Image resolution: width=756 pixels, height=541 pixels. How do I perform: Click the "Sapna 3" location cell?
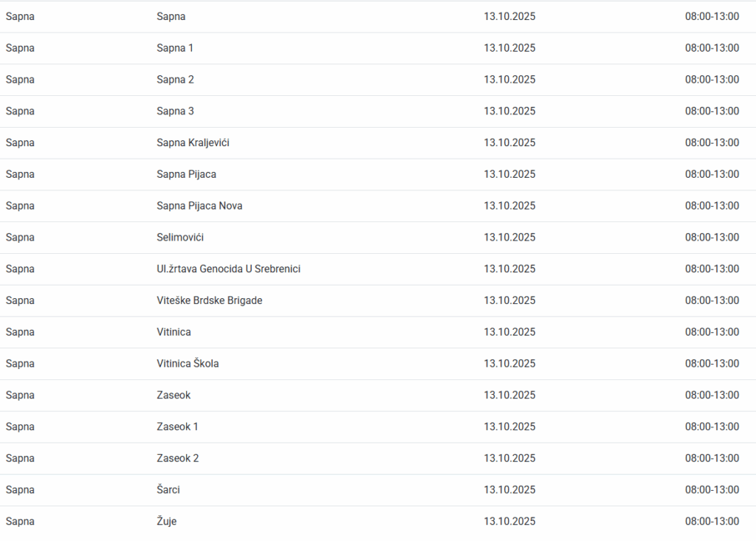tap(175, 111)
